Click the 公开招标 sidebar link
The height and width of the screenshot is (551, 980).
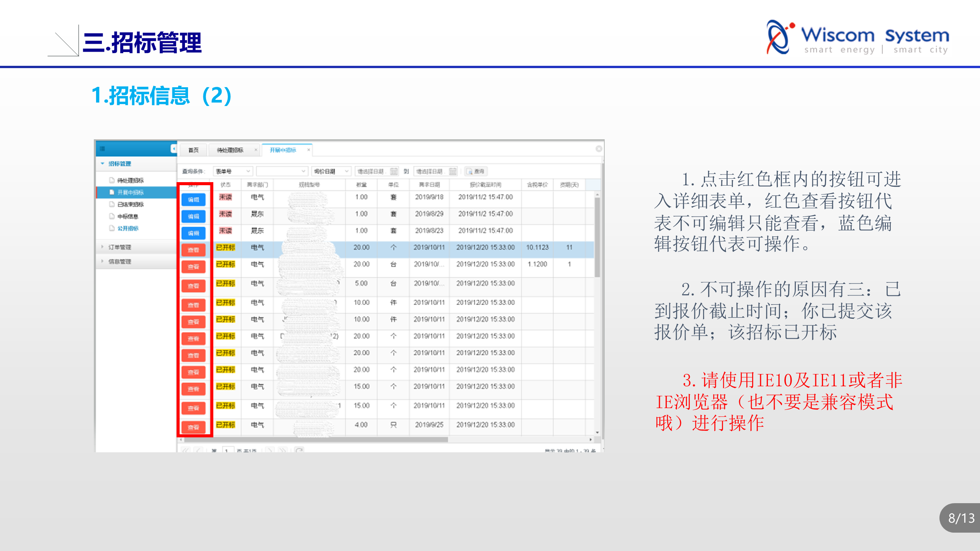coord(128,228)
